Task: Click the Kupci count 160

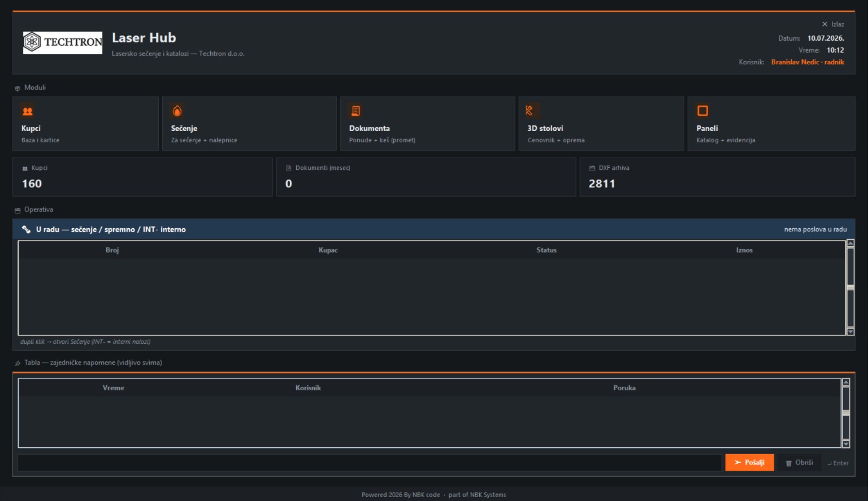Action: click(32, 184)
